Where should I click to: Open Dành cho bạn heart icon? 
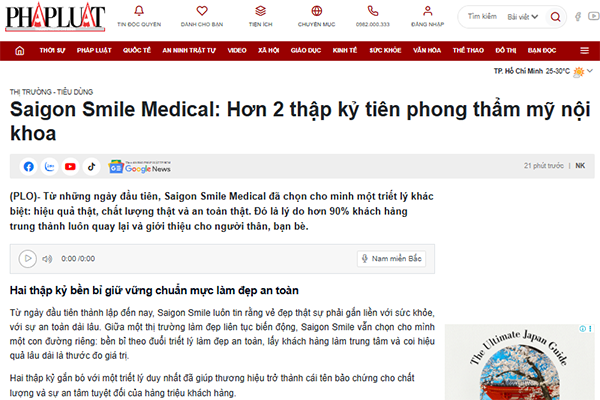pos(202,11)
